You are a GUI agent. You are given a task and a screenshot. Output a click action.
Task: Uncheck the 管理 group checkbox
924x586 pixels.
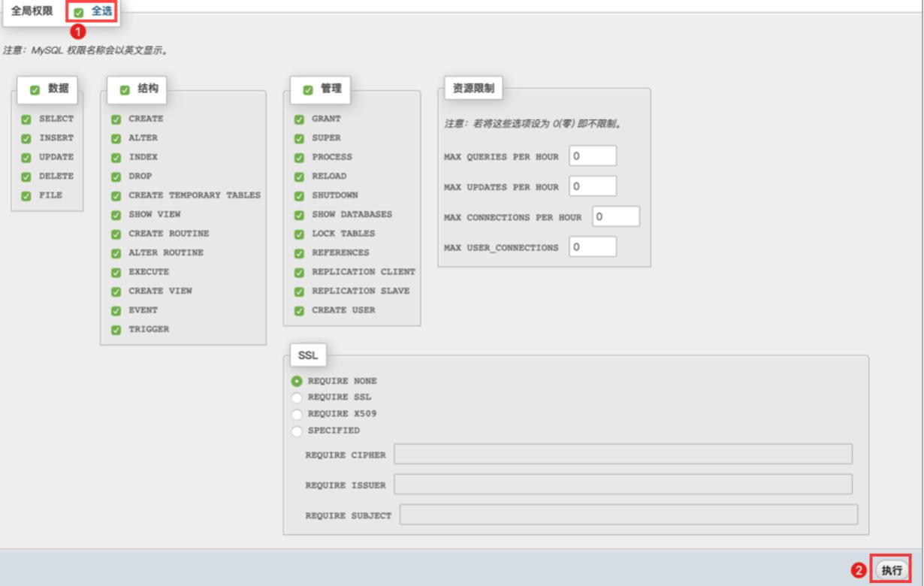coord(308,89)
